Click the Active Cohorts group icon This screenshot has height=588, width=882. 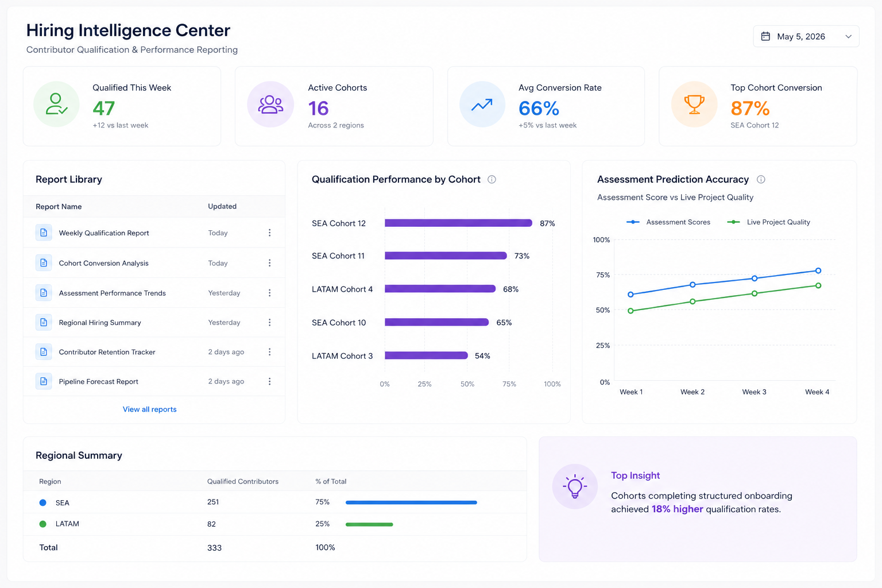tap(270, 104)
